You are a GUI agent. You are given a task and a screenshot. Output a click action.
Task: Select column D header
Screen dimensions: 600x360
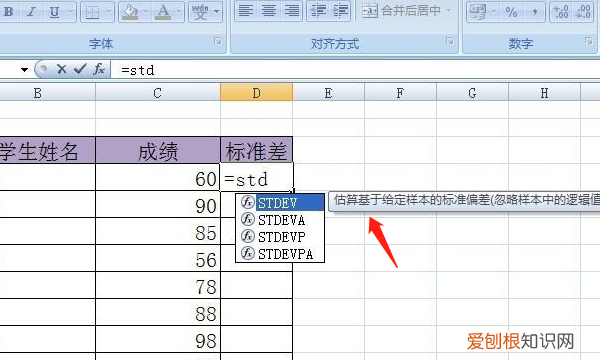(256, 93)
